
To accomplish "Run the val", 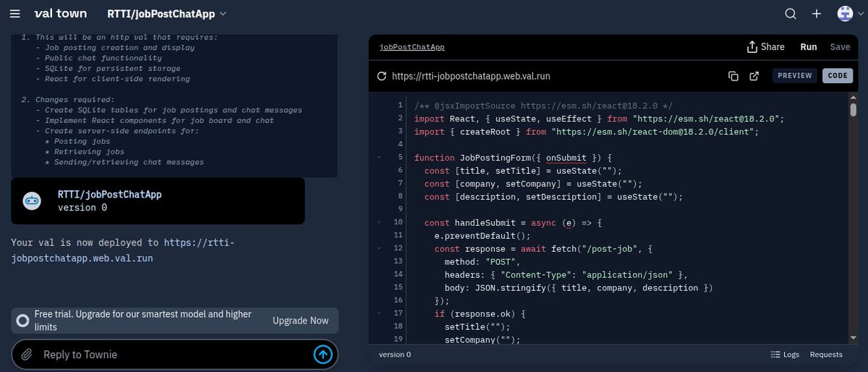I will [809, 47].
